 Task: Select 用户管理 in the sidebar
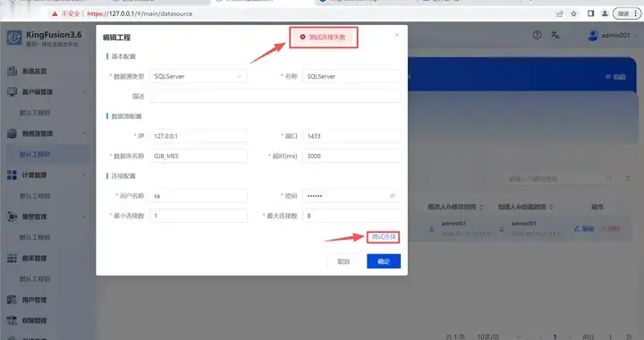point(34,300)
